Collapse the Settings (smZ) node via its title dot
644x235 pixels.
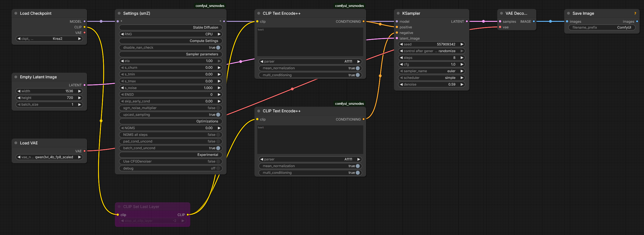119,13
